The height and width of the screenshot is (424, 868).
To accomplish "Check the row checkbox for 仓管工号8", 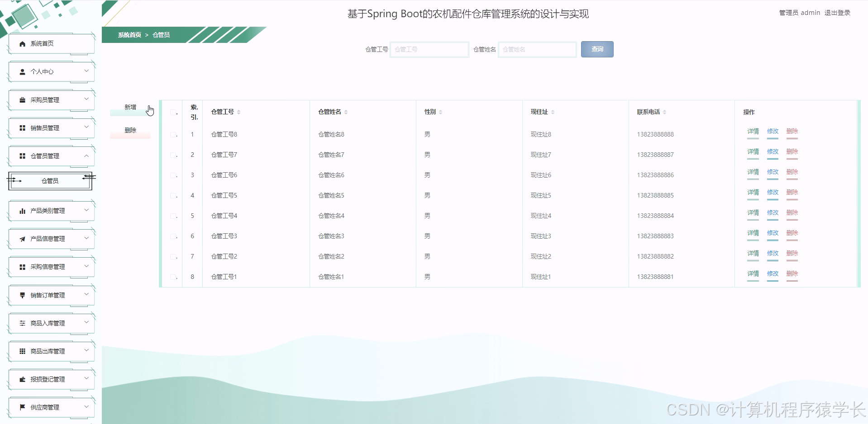I will click(x=173, y=134).
